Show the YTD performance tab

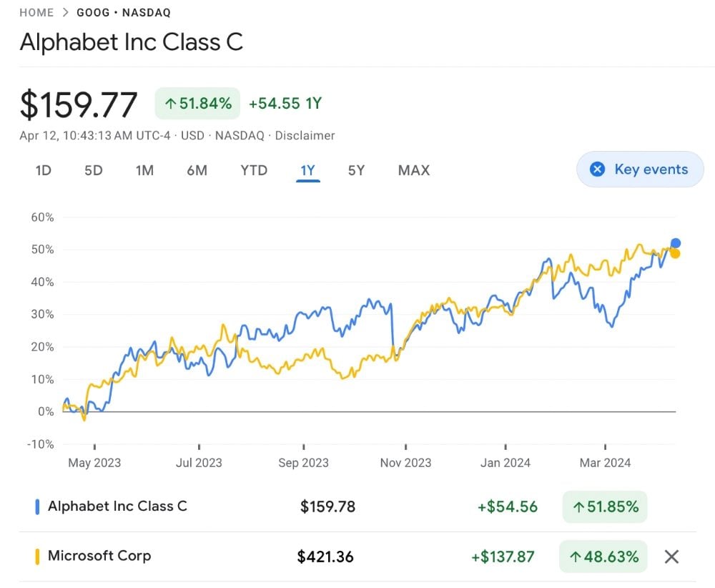pyautogui.click(x=254, y=170)
